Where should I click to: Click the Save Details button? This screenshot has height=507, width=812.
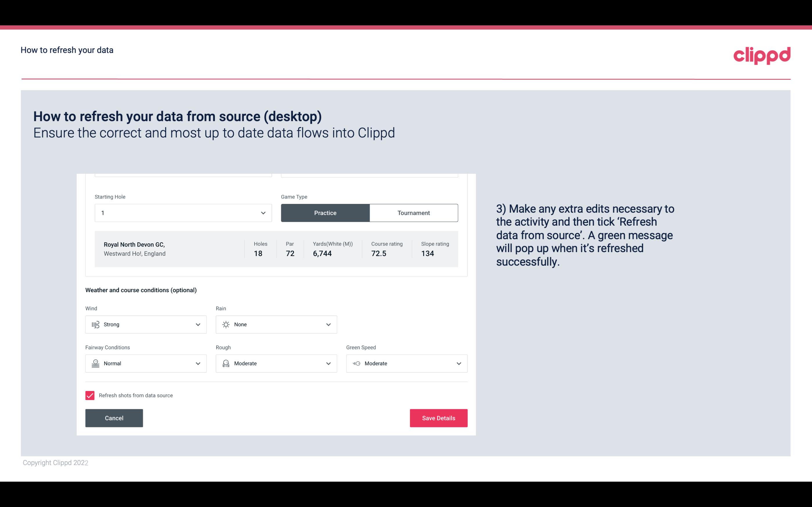(438, 418)
